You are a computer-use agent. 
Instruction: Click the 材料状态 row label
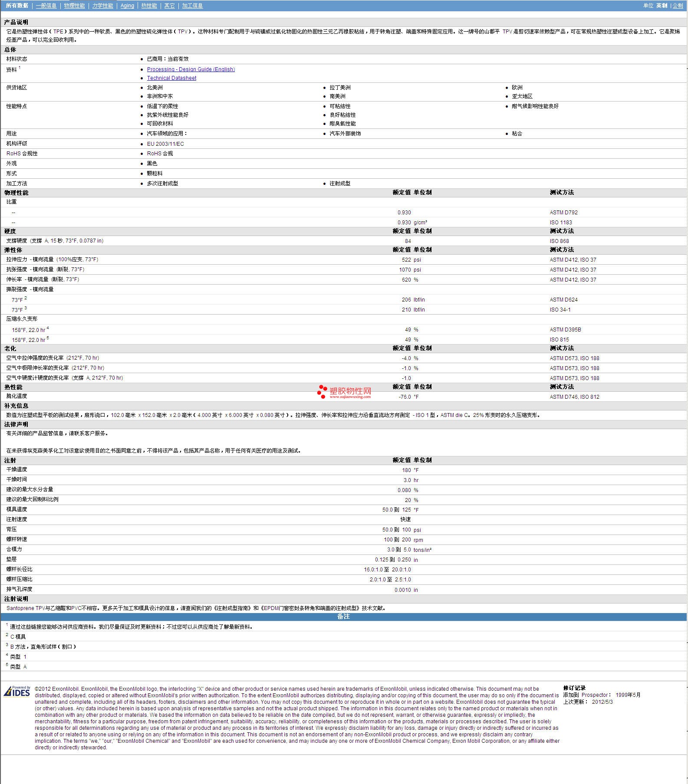[x=16, y=59]
